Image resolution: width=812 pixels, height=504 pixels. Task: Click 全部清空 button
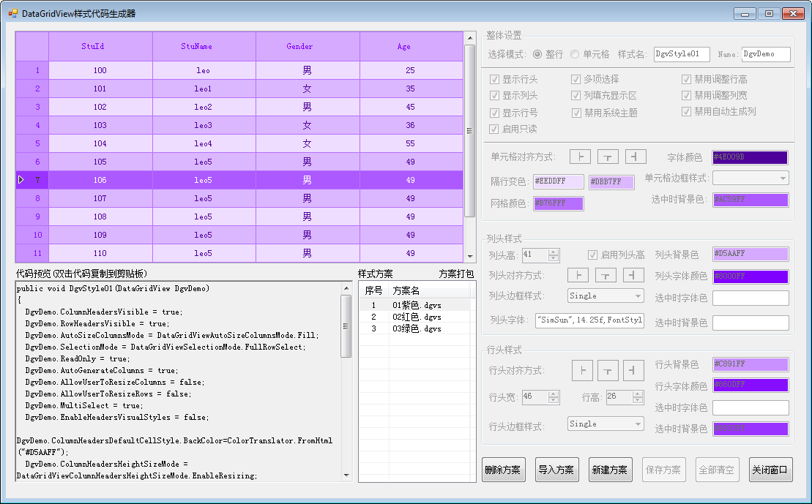coord(717,470)
